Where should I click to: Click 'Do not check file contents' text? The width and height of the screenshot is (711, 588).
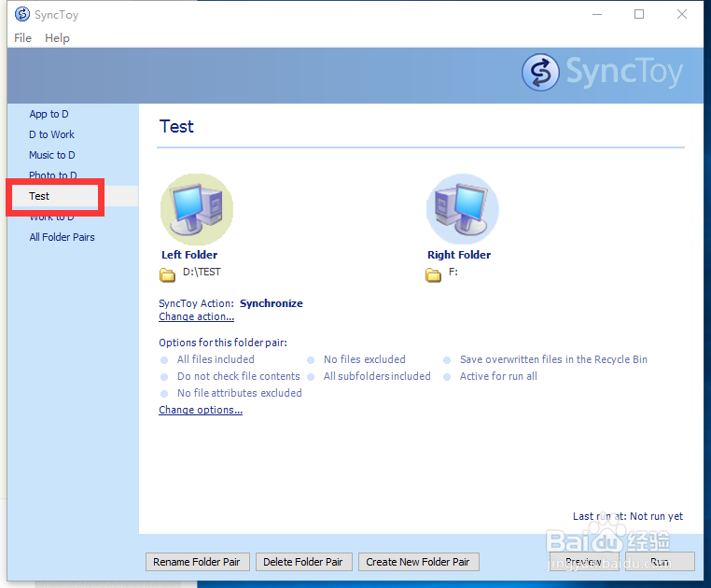pos(239,376)
